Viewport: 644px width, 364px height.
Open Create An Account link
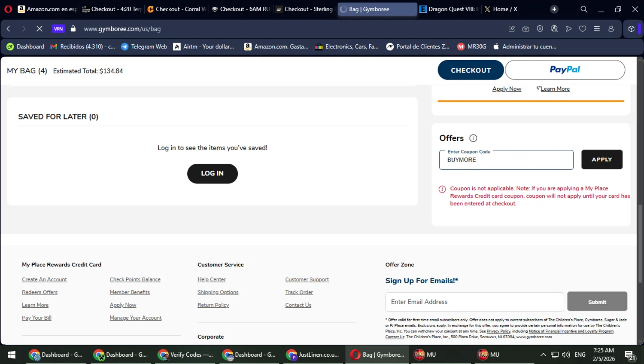click(44, 279)
